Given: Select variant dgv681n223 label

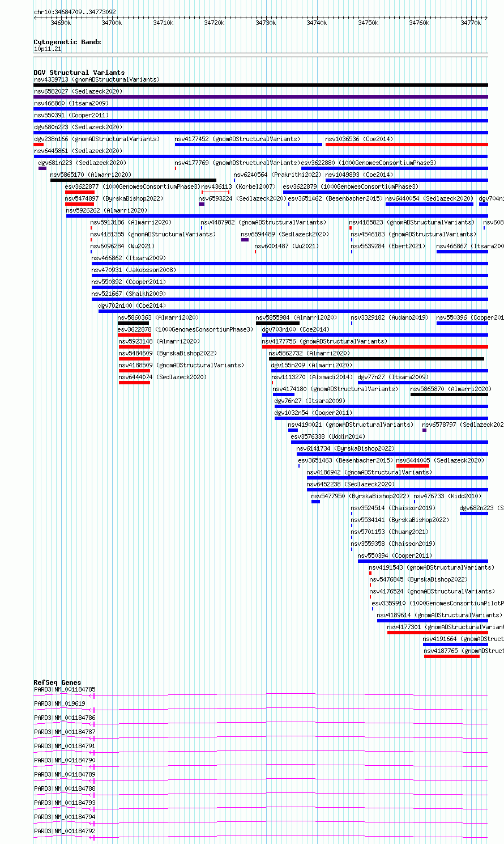Looking at the screenshot, I should [x=82, y=163].
